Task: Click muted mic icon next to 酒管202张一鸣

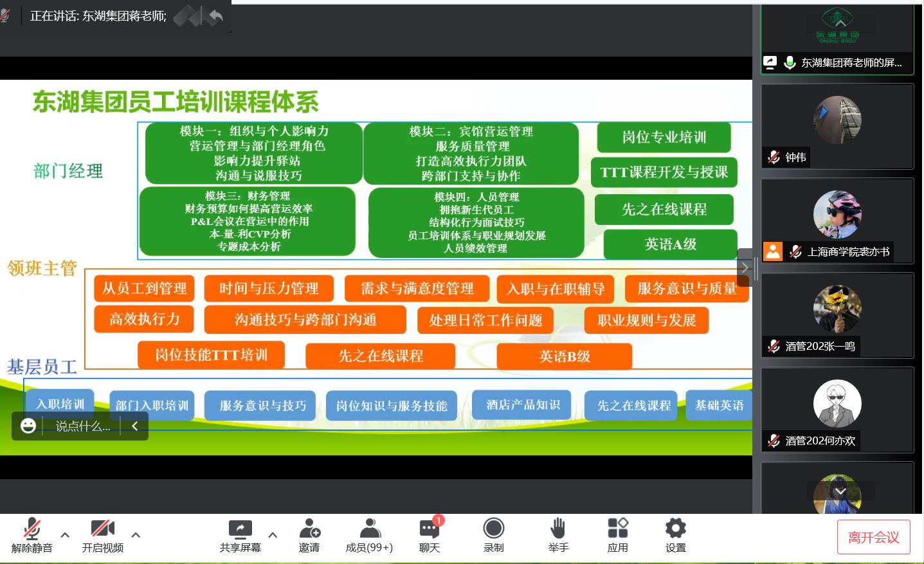Action: pyautogui.click(x=774, y=347)
